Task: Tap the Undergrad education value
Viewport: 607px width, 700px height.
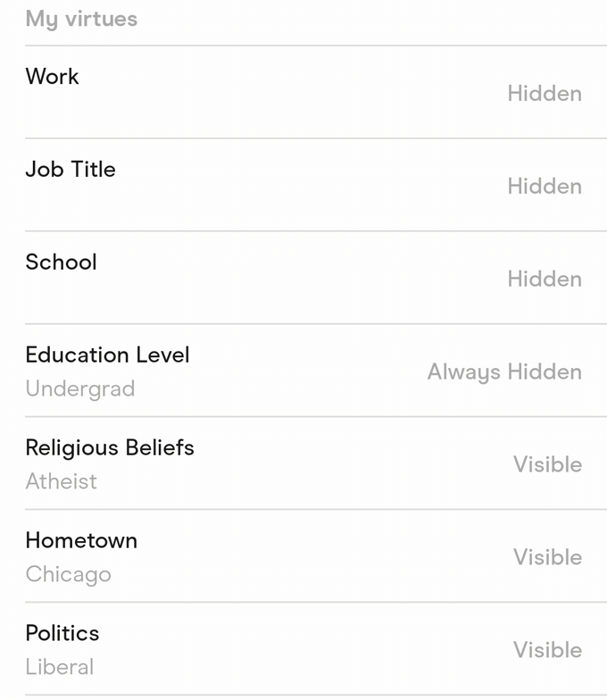Action: [80, 389]
